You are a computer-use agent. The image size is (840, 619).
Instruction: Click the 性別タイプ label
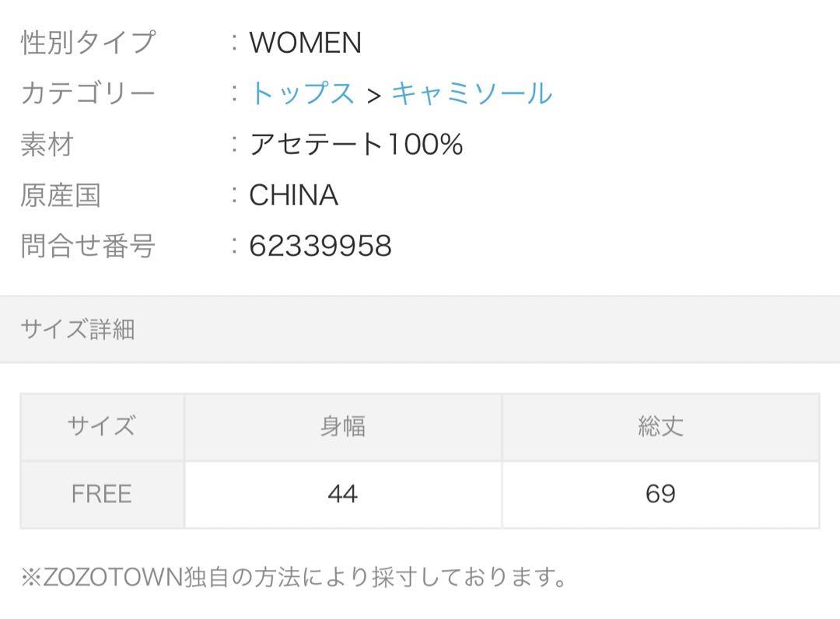click(x=89, y=42)
